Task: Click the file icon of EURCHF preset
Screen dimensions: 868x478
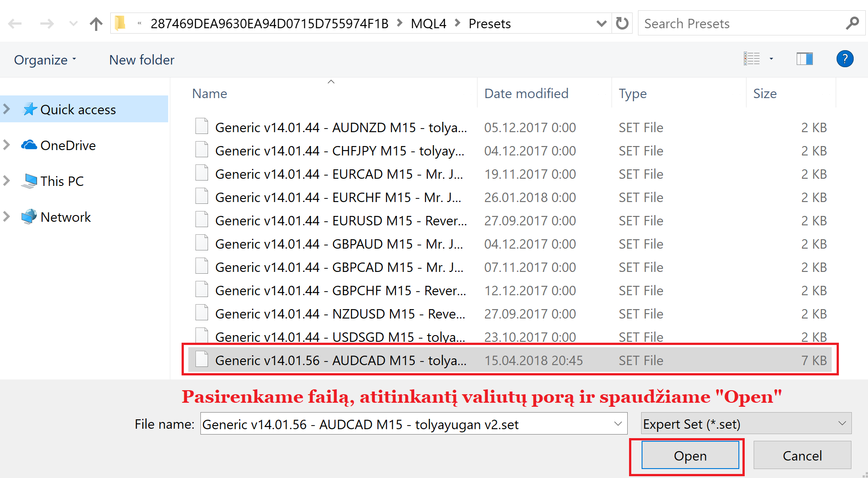Action: pyautogui.click(x=202, y=196)
